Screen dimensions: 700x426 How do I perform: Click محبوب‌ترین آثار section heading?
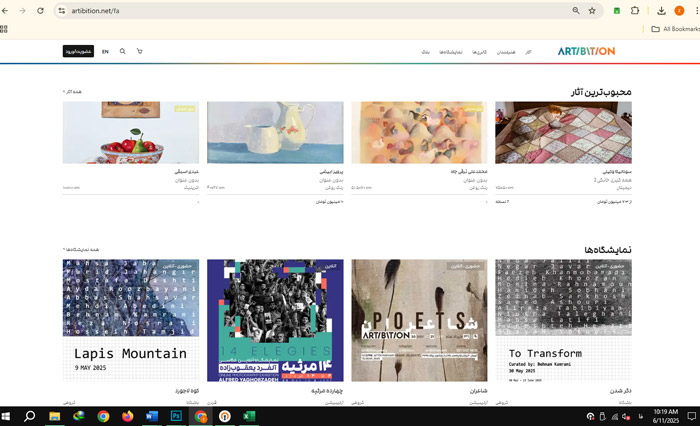(x=601, y=92)
